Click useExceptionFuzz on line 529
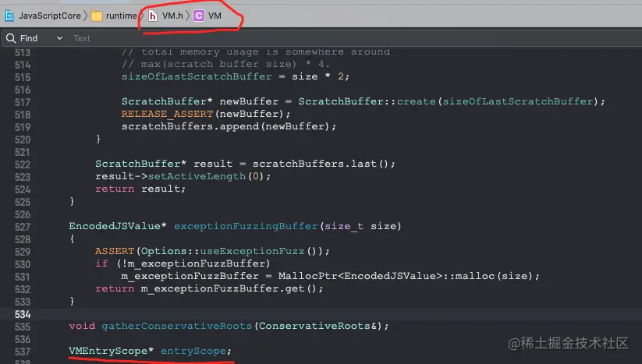 coord(252,251)
